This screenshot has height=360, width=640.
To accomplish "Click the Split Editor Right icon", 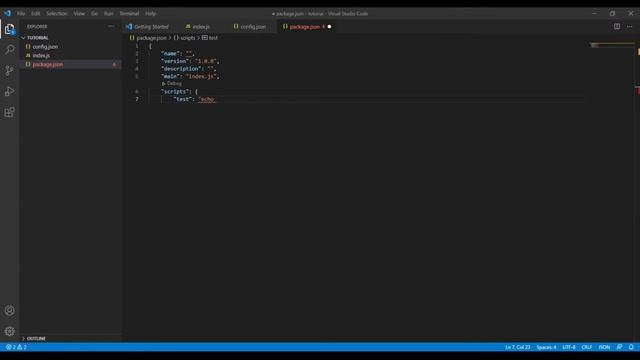I will [x=617, y=27].
